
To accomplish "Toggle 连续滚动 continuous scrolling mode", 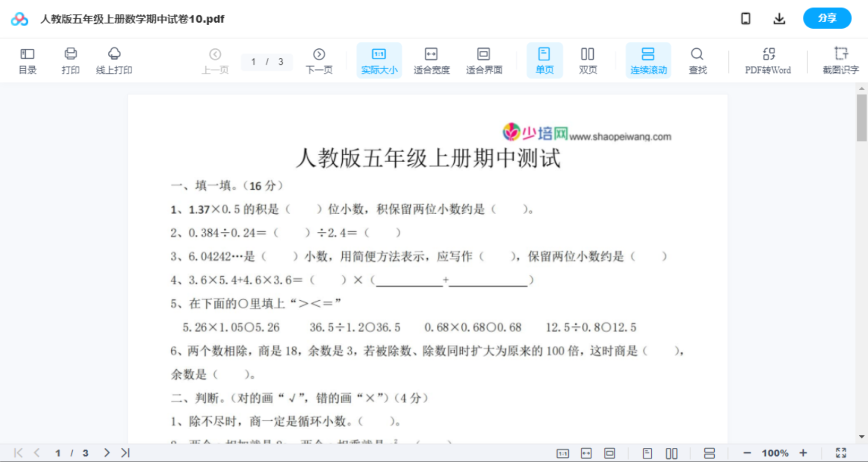I will pyautogui.click(x=648, y=60).
